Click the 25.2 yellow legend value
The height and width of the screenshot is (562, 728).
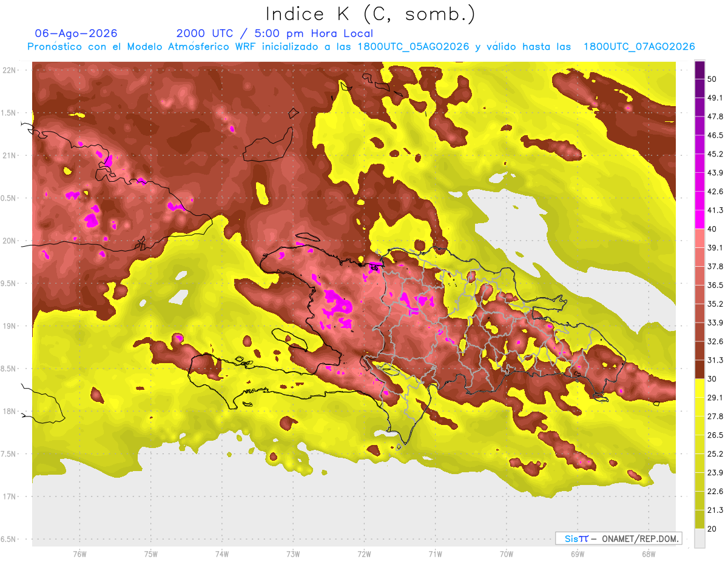tap(715, 453)
